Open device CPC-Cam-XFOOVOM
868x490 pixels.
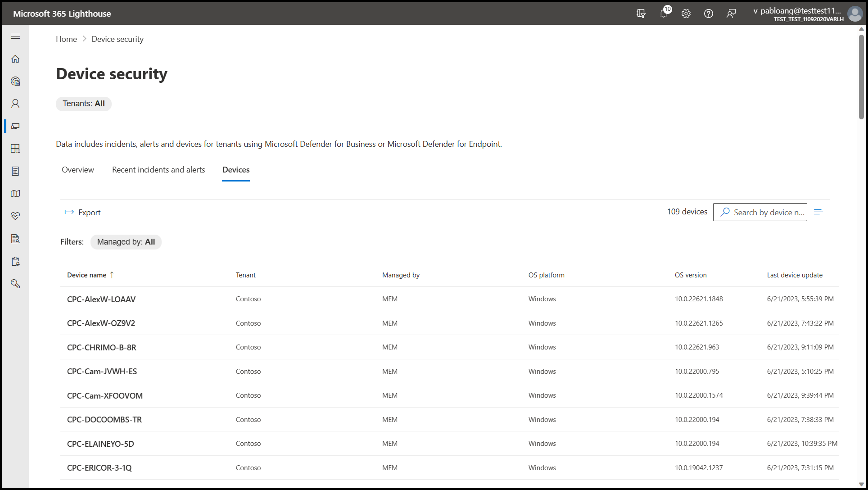click(x=105, y=396)
